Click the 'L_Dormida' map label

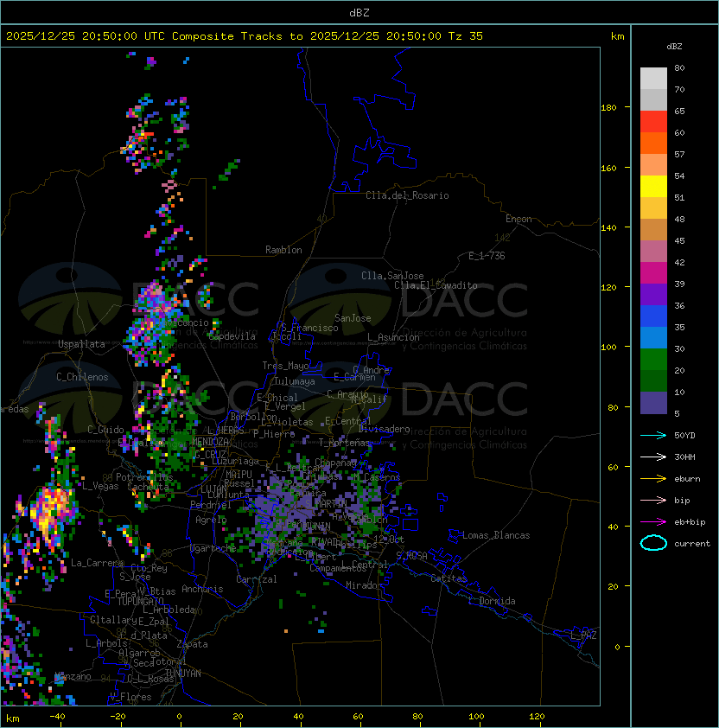pyautogui.click(x=492, y=601)
